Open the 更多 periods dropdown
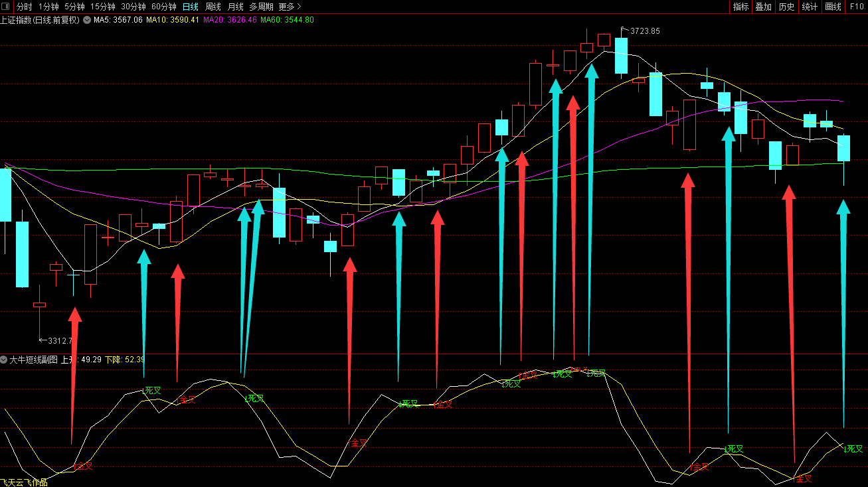This screenshot has height=487, width=868. coord(290,7)
